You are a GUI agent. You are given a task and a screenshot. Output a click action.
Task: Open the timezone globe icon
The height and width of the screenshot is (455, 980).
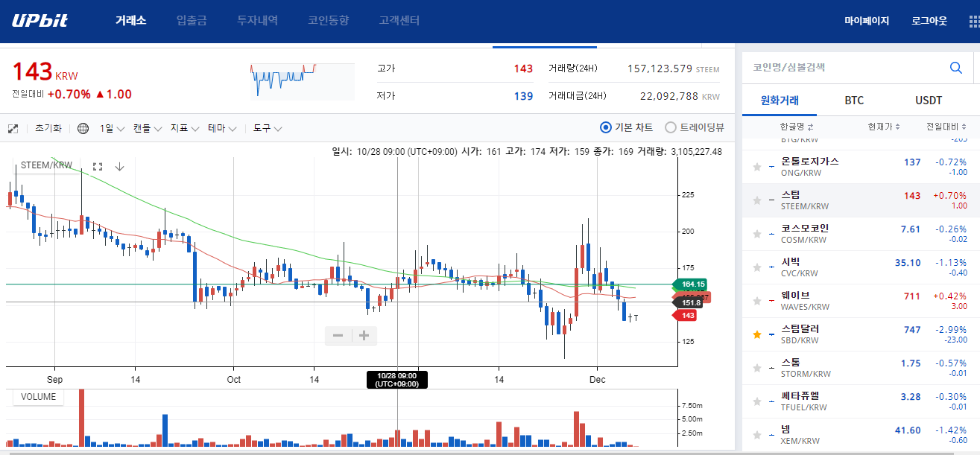click(83, 129)
